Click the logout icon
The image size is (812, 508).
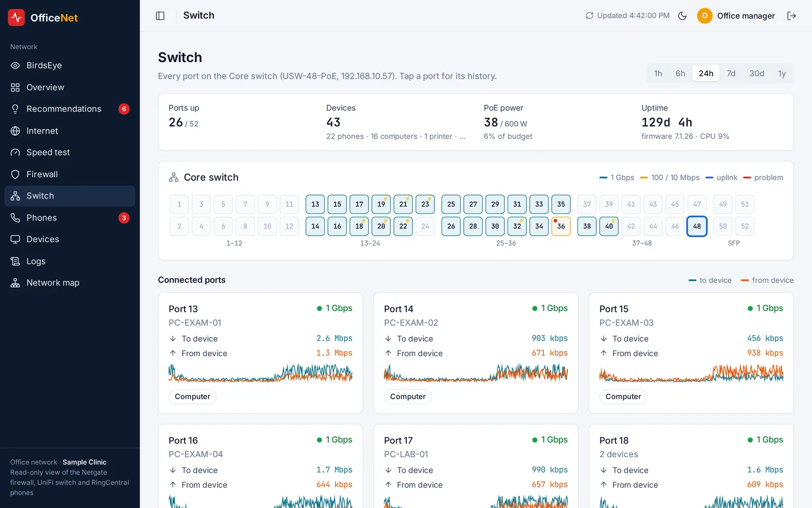click(x=792, y=16)
